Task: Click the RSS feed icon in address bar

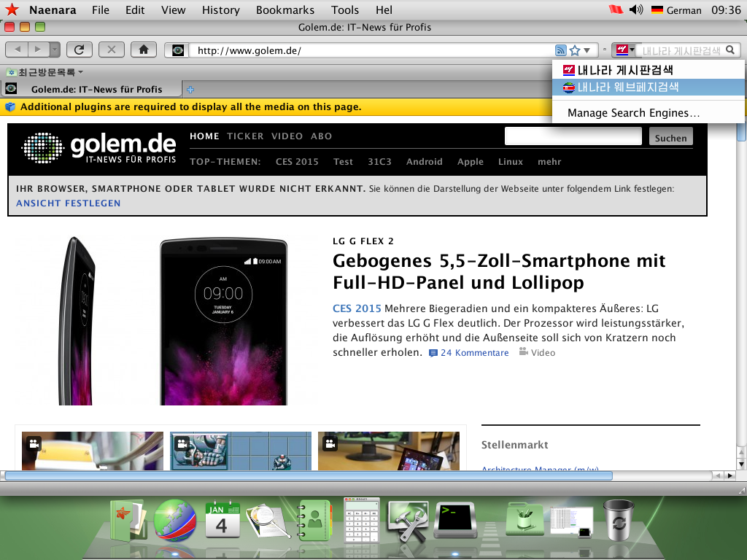Action: tap(560, 50)
